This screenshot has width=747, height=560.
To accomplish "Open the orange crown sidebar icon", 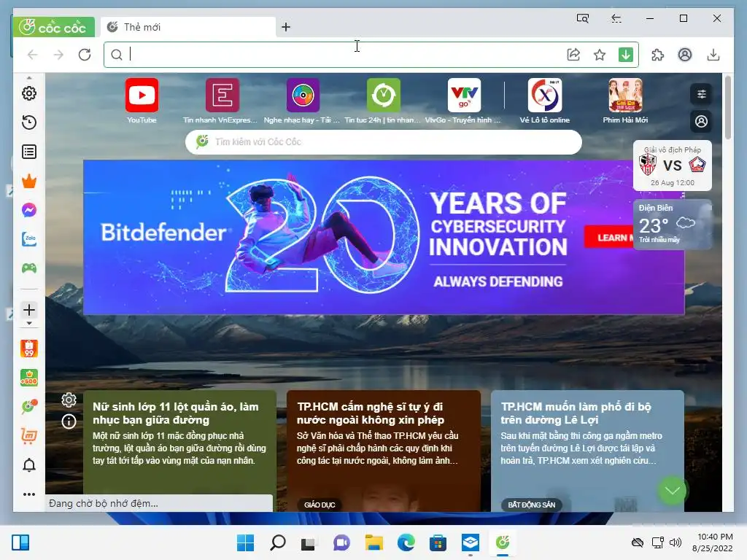I will 29,181.
